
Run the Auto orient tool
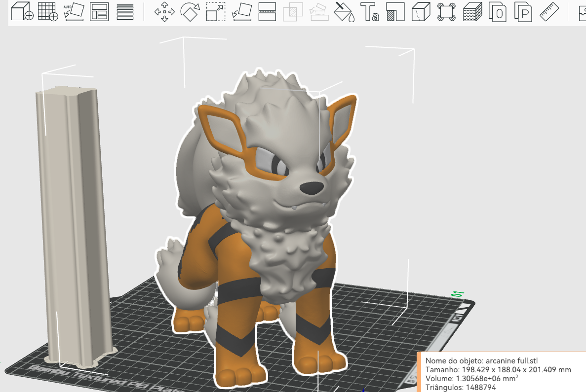tap(74, 11)
